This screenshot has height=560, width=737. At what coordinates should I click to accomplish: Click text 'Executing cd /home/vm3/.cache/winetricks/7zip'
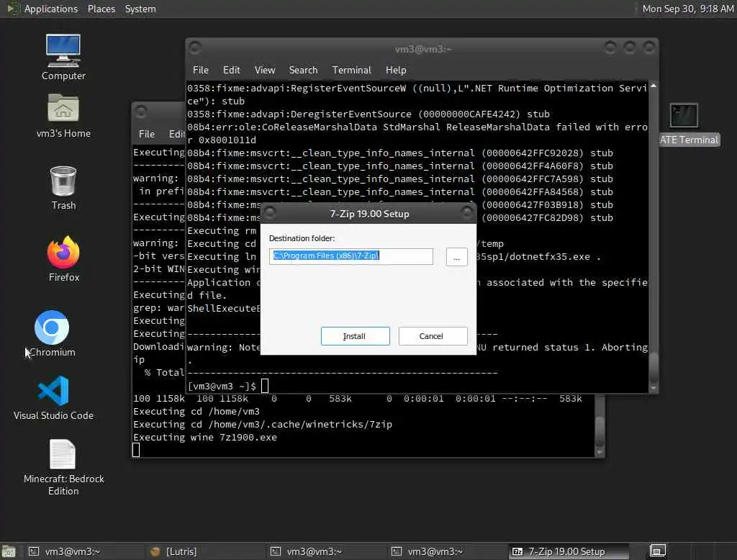[262, 424]
